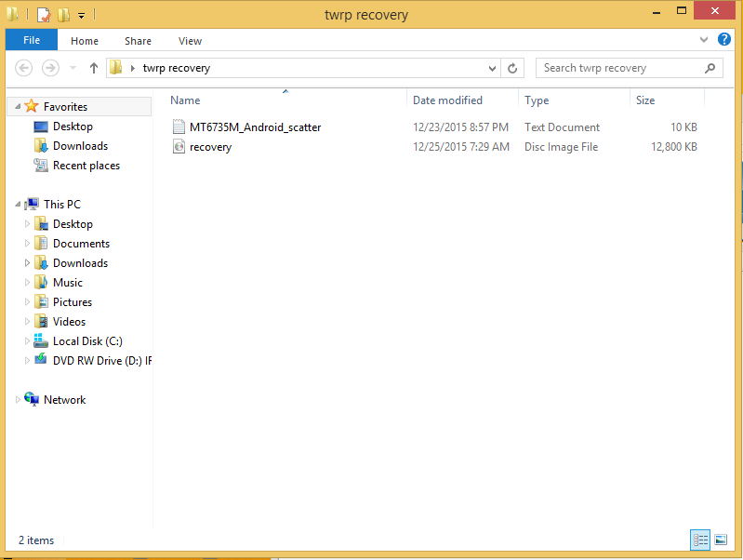Switch to Details view in status bar

point(700,540)
